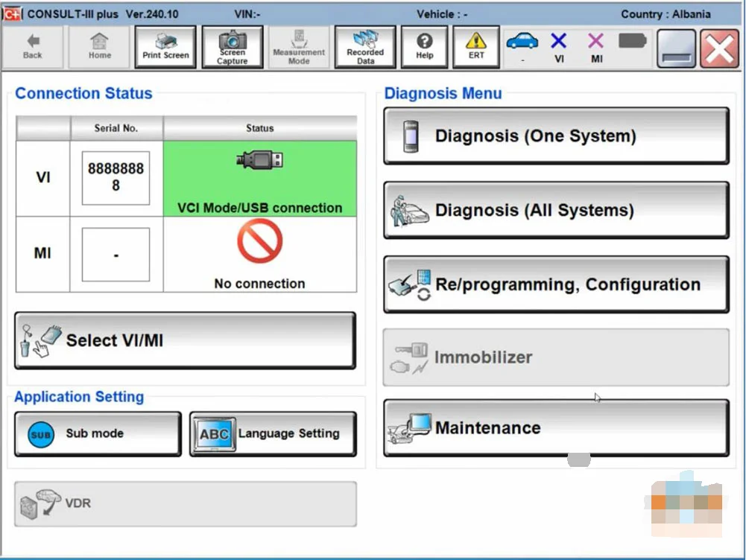Click the VI status X indicator
The image size is (746, 560).
point(558,43)
